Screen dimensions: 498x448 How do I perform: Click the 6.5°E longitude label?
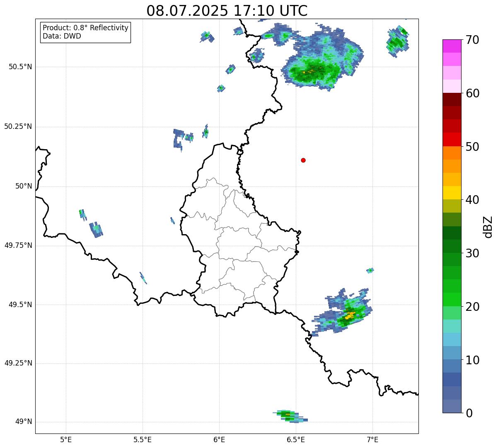296,439
